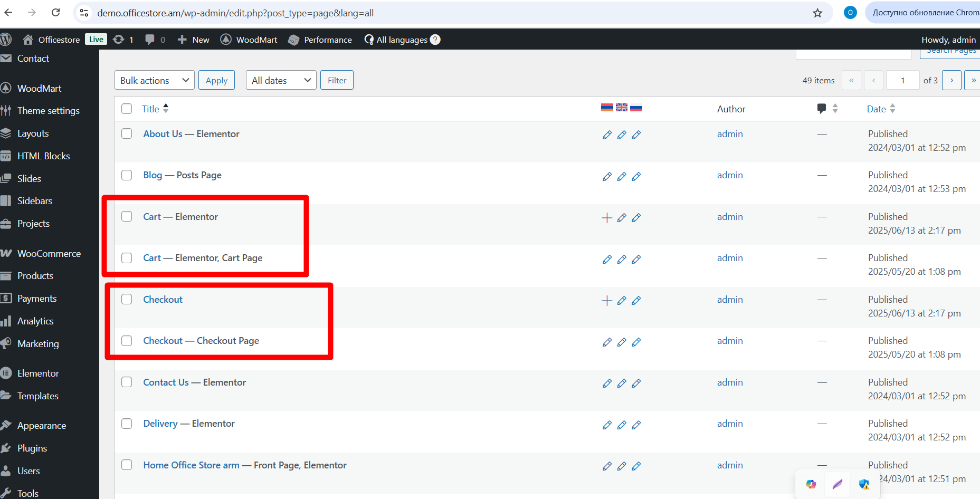Viewport: 980px width, 499px height.
Task: Click the WordPress logo icon in admin bar
Action: [6, 40]
